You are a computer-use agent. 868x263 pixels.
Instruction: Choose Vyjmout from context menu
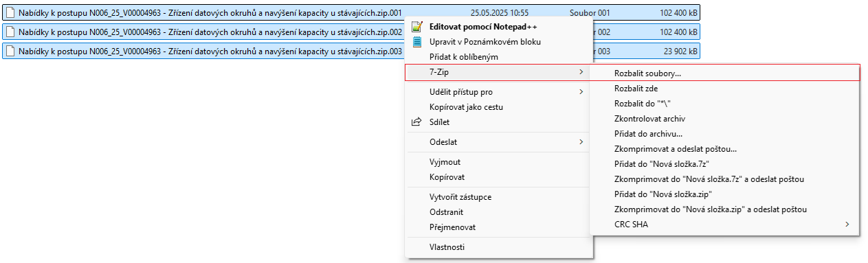pyautogui.click(x=498, y=162)
